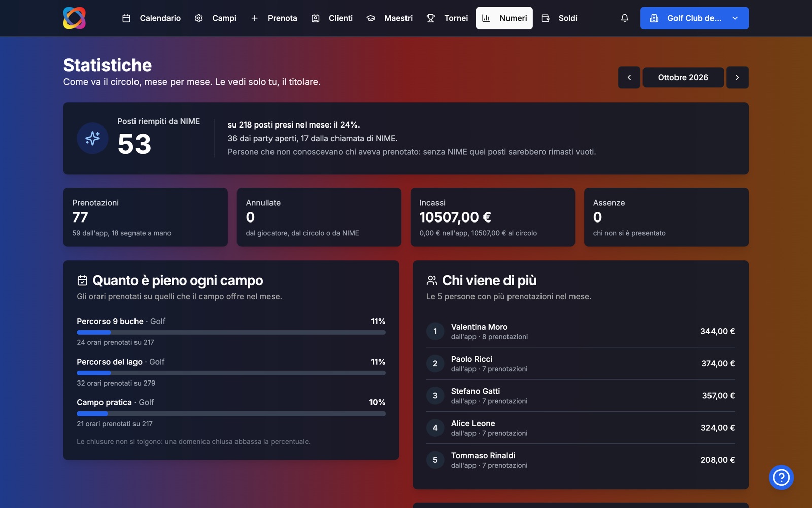The width and height of the screenshot is (812, 508).
Task: Open the help question mark button
Action: 781,478
